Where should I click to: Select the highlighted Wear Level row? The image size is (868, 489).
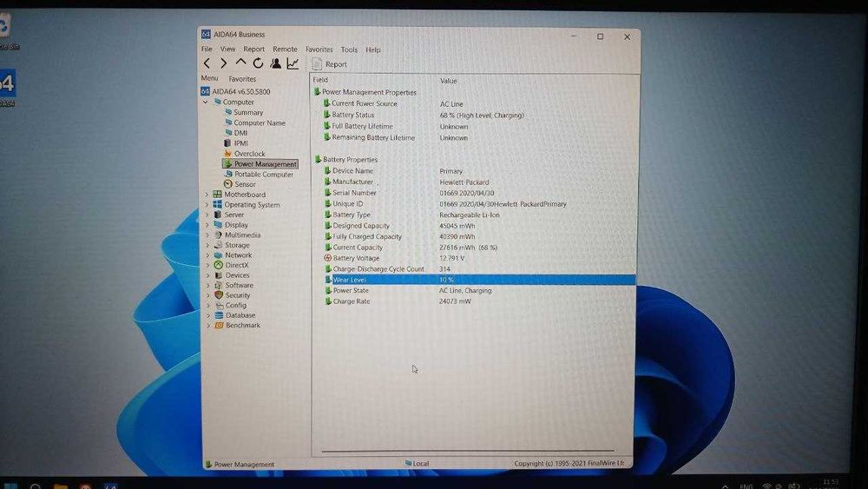point(479,280)
